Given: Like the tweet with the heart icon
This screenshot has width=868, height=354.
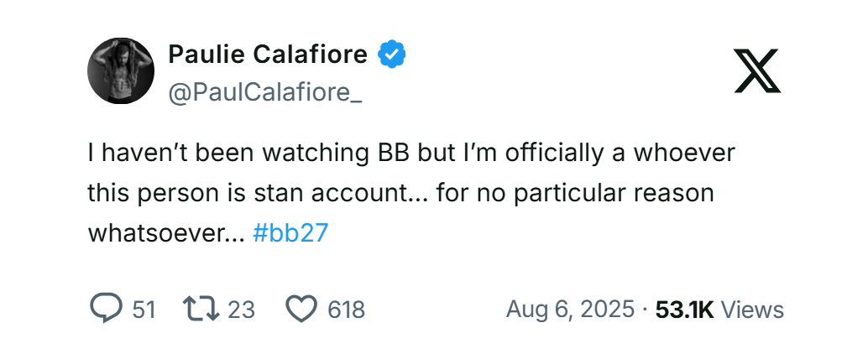Looking at the screenshot, I should (301, 310).
